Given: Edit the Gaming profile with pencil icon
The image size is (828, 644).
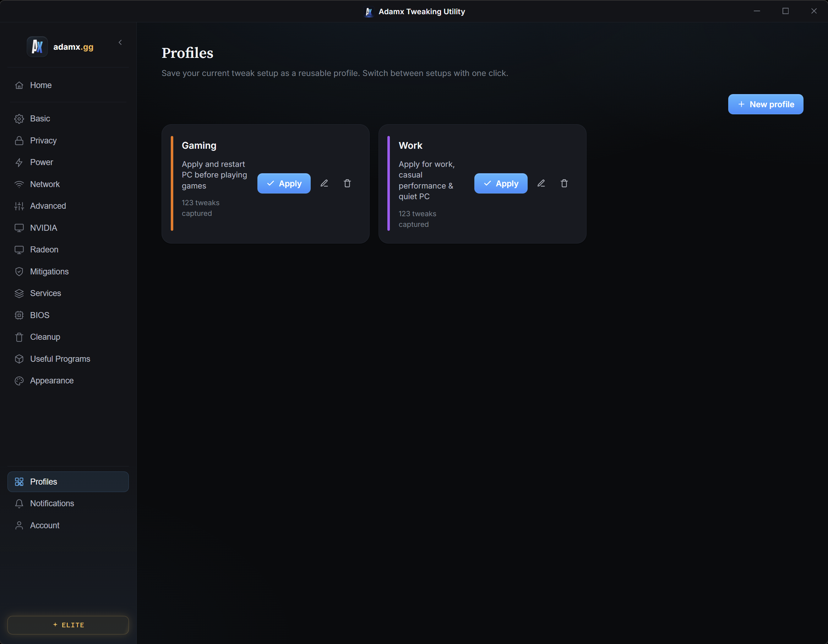Looking at the screenshot, I should [324, 184].
